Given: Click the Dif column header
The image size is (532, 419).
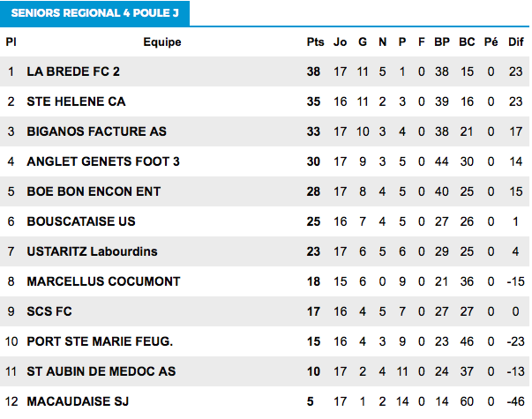Looking at the screenshot, I should click(x=516, y=42).
